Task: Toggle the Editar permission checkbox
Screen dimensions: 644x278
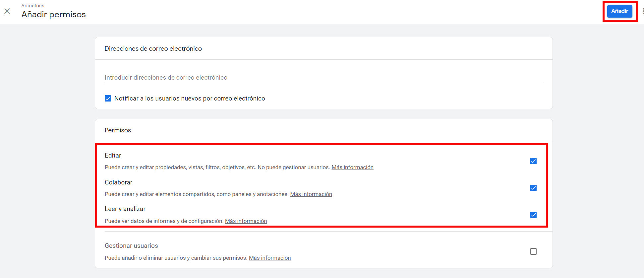Action: pyautogui.click(x=533, y=161)
